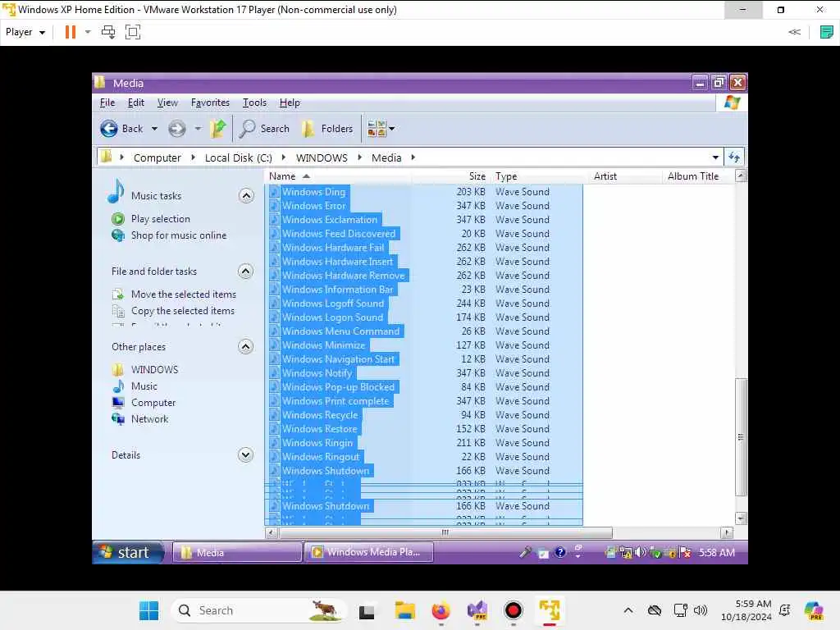Click the Name column header
This screenshot has height=630, width=840.
337,176
